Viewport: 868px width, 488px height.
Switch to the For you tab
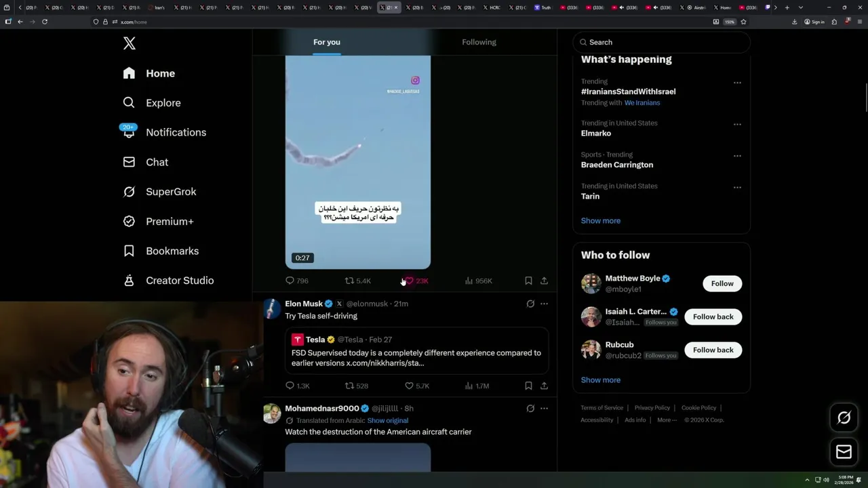tap(327, 42)
